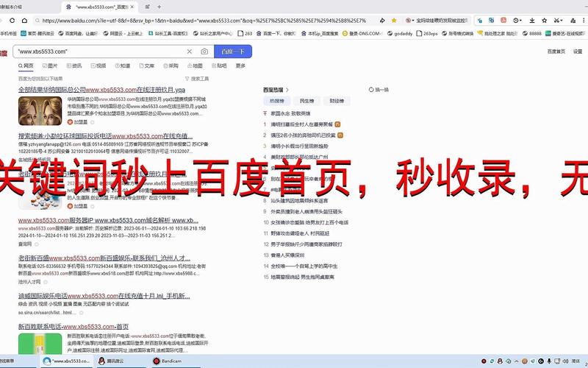The image size is (588, 368).
Task: Select the 网页 search tab
Action: [x=26, y=66]
